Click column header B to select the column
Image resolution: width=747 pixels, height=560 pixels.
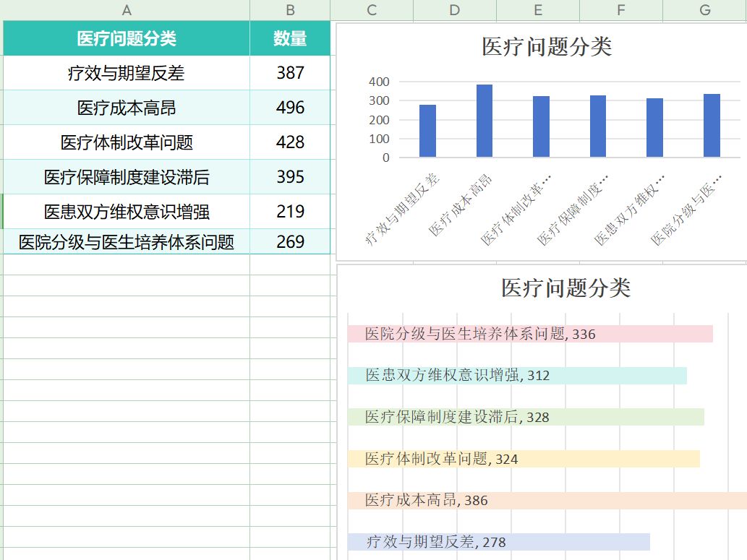[x=290, y=10]
